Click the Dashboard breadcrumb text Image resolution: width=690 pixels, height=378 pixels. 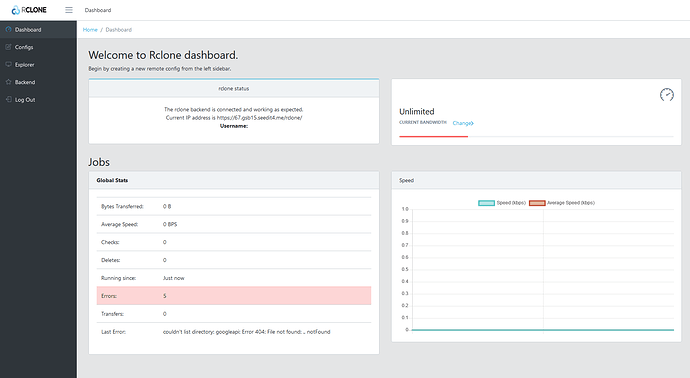[x=118, y=30]
